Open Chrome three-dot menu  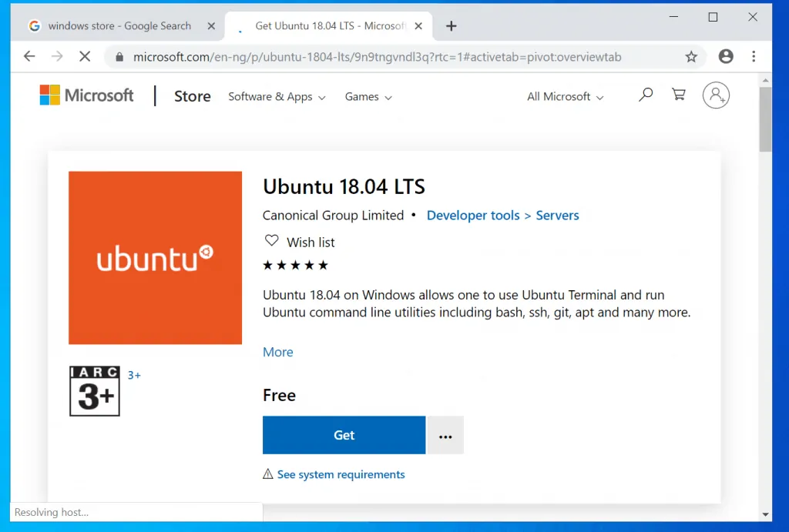point(754,57)
